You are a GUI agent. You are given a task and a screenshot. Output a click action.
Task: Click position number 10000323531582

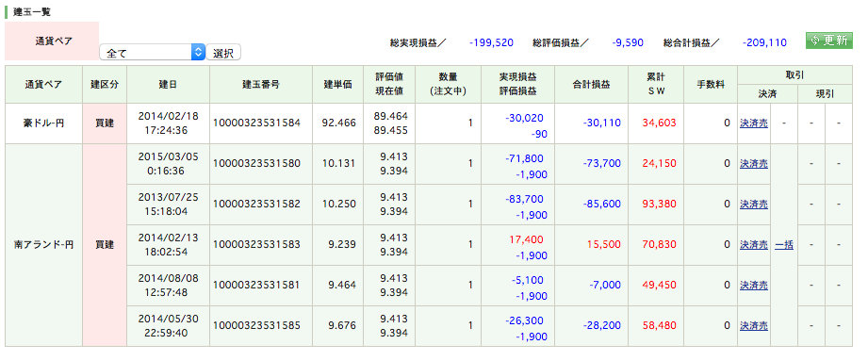257,205
